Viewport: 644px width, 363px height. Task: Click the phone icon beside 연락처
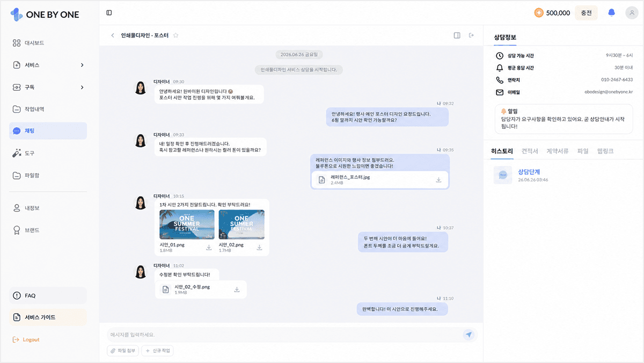(x=500, y=80)
